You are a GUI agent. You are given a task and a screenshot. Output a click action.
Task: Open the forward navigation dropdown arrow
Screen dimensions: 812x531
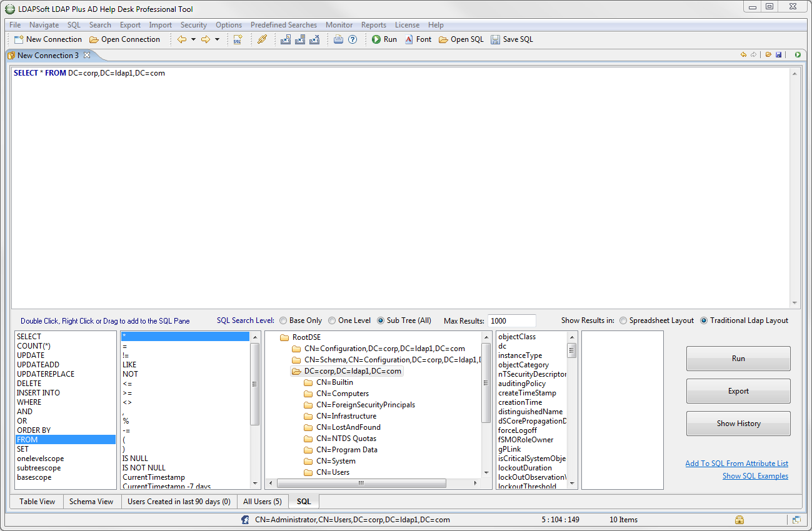pyautogui.click(x=217, y=39)
